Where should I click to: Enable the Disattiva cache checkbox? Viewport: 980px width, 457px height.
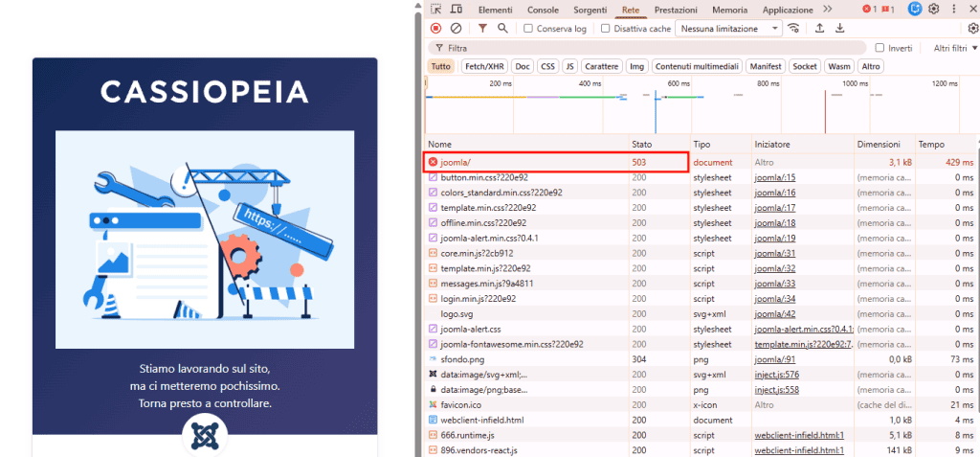pyautogui.click(x=605, y=29)
